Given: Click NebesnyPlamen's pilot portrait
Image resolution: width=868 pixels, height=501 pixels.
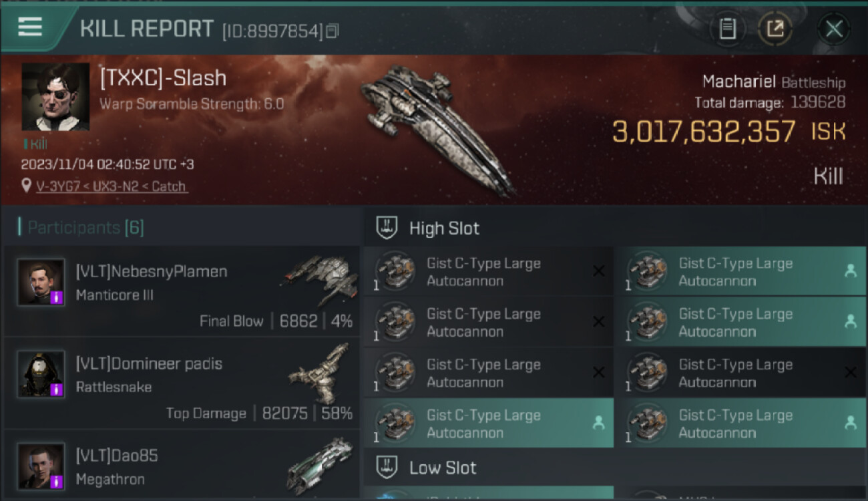Looking at the screenshot, I should (41, 283).
